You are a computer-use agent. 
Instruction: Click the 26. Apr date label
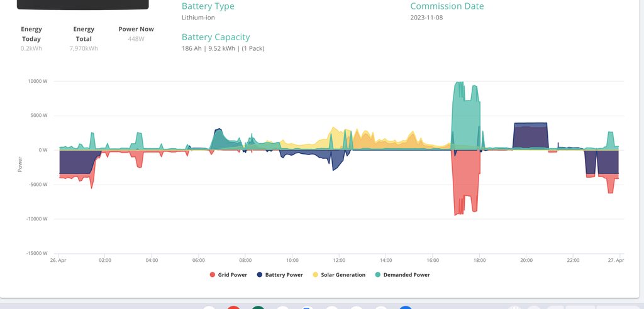pos(58,260)
